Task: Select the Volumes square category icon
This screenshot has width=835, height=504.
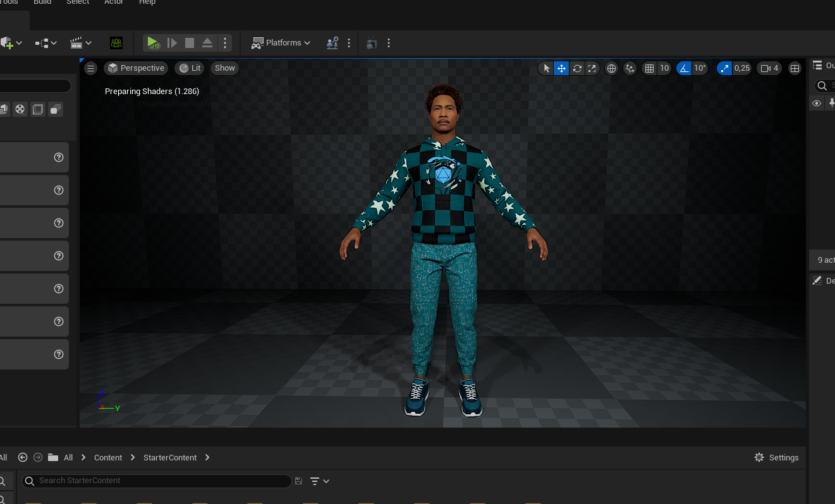Action: [38, 109]
